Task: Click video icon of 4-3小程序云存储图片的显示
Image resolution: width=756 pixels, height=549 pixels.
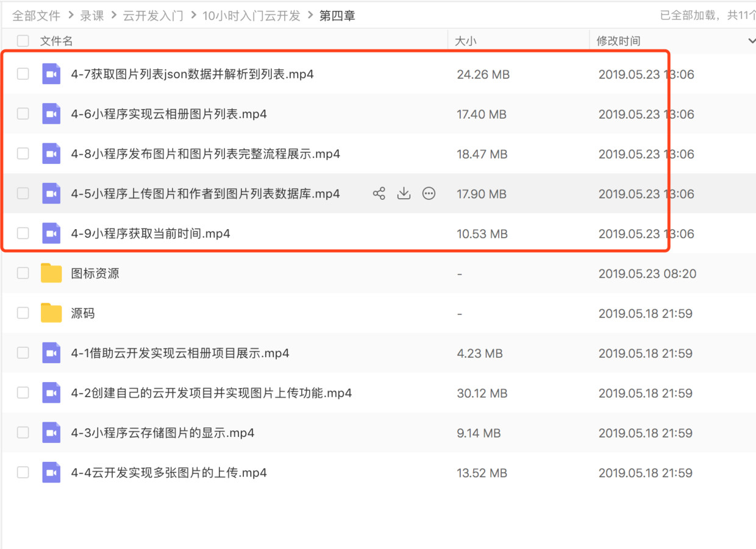Action: pyautogui.click(x=51, y=433)
